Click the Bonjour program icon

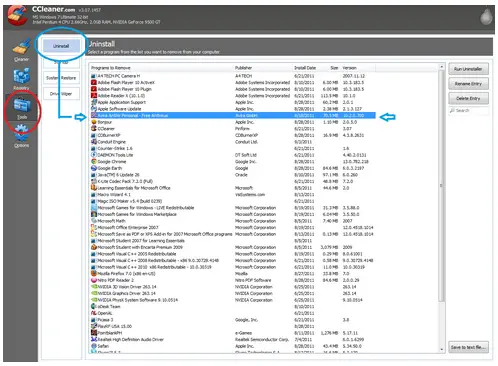click(x=94, y=122)
